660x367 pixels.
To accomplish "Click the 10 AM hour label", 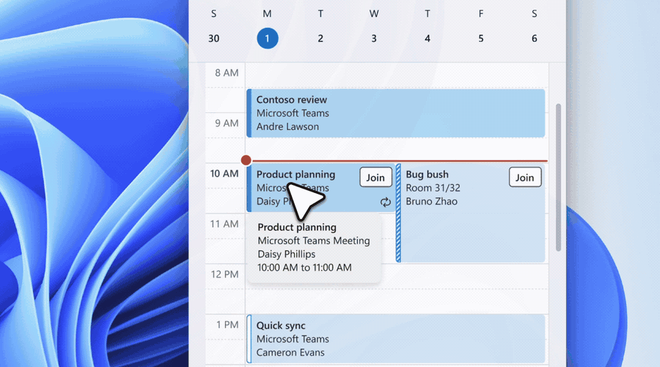I will (224, 173).
